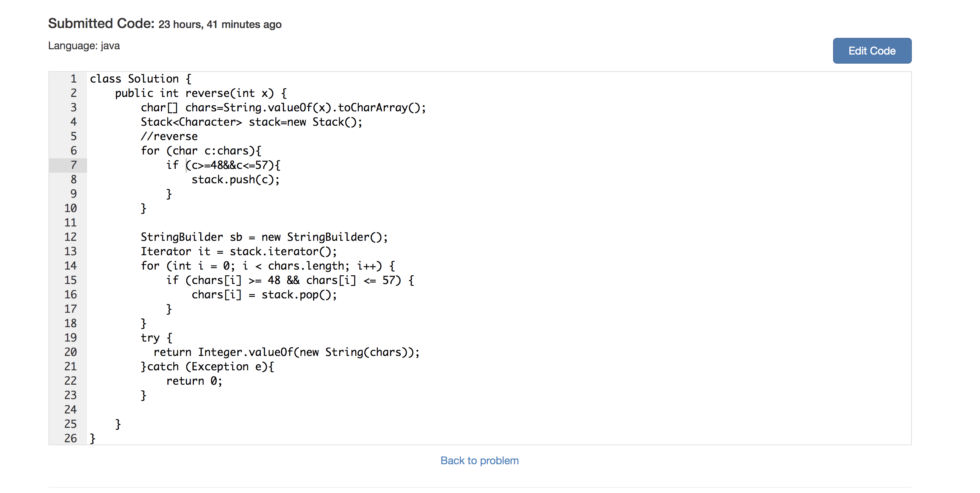Screen dimensions: 980x493
Task: Open the Back to problem link
Action: 479,460
